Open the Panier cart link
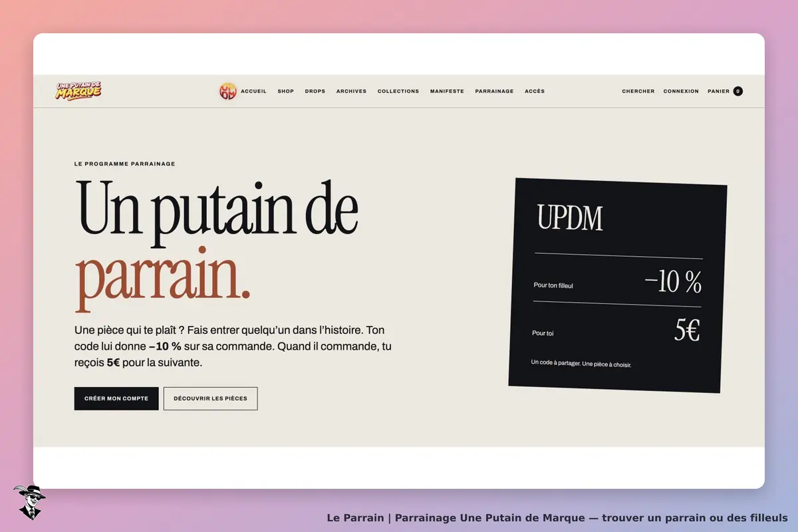Viewport: 798px width, 532px height. (x=719, y=91)
